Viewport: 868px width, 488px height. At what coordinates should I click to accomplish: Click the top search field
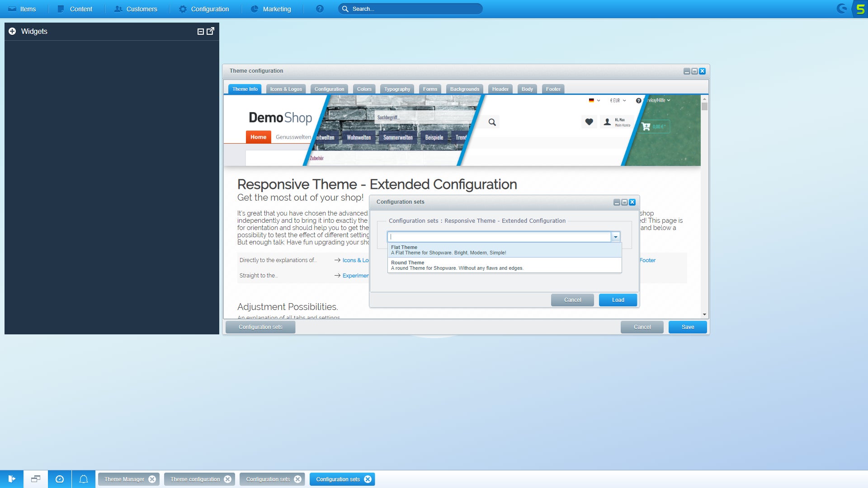[x=410, y=9]
